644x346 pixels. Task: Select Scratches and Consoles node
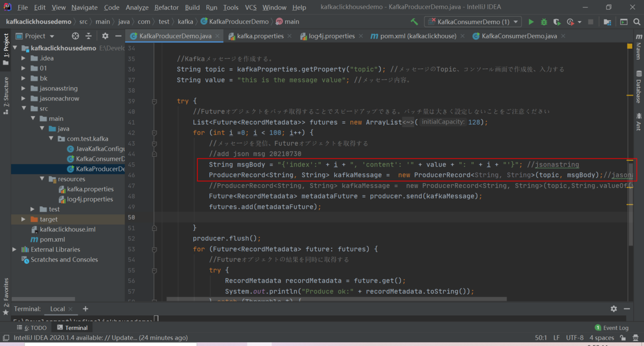[x=60, y=259]
